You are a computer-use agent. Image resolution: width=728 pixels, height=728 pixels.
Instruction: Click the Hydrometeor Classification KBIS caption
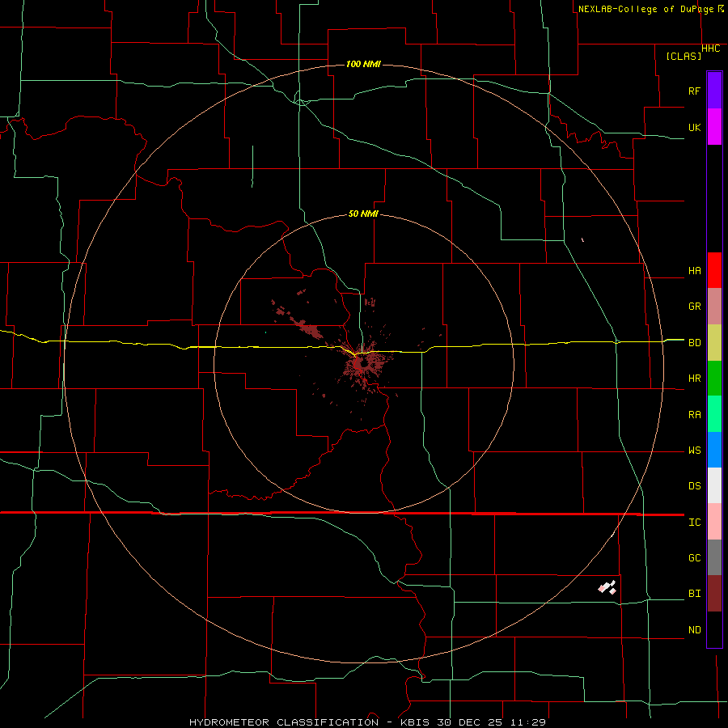(x=367, y=722)
